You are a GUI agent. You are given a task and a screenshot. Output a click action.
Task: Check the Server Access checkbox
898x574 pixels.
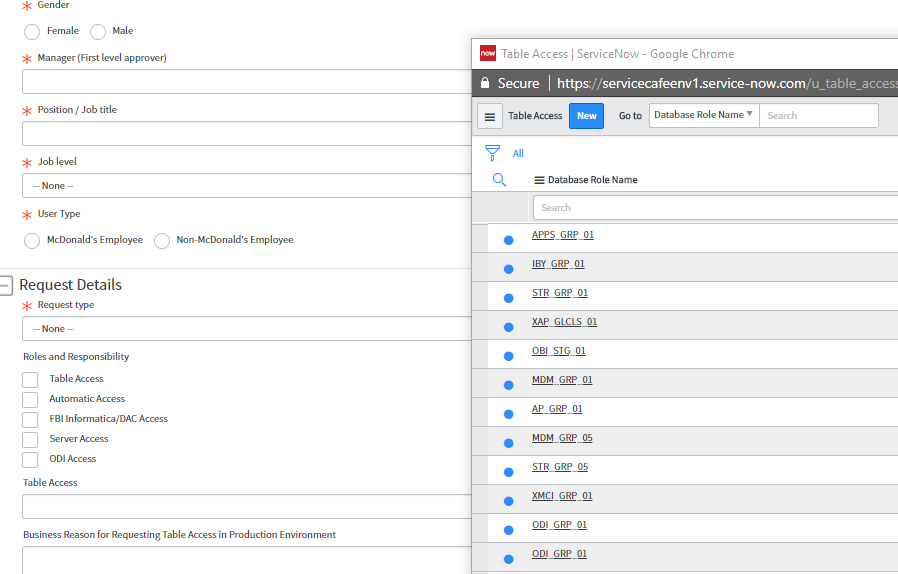point(30,440)
